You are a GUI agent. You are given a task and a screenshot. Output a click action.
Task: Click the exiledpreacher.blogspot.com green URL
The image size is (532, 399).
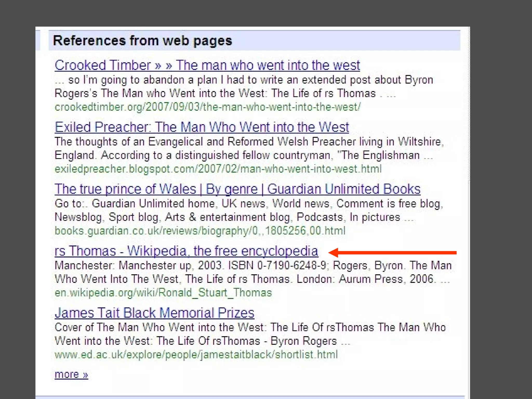(218, 169)
